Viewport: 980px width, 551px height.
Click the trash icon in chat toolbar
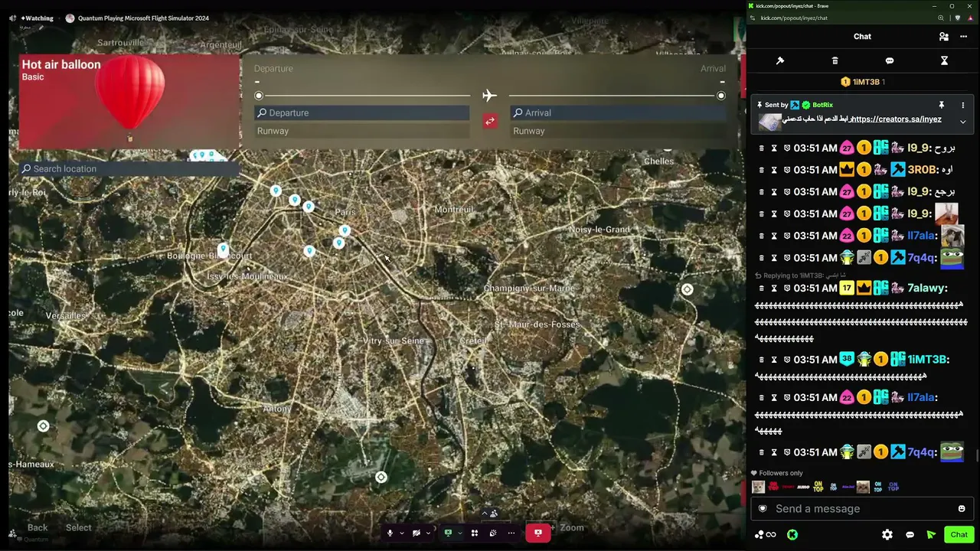835,60
